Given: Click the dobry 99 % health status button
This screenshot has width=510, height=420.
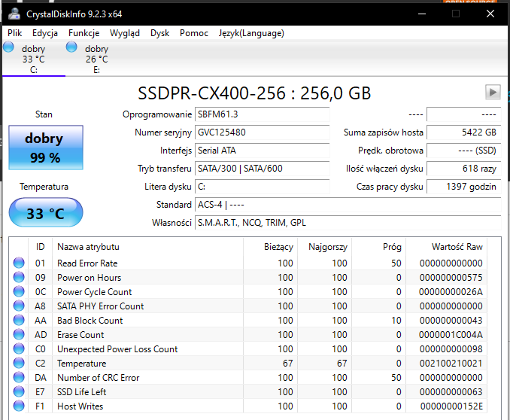Looking at the screenshot, I should click(46, 148).
